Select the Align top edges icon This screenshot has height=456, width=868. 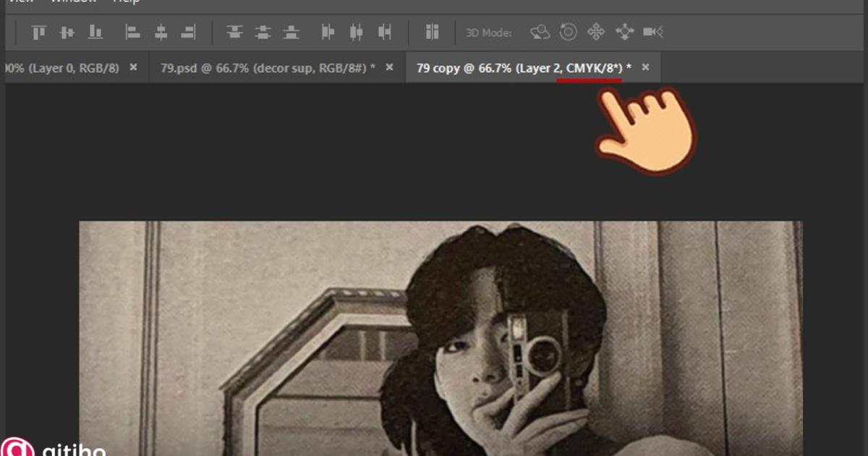pos(38,32)
